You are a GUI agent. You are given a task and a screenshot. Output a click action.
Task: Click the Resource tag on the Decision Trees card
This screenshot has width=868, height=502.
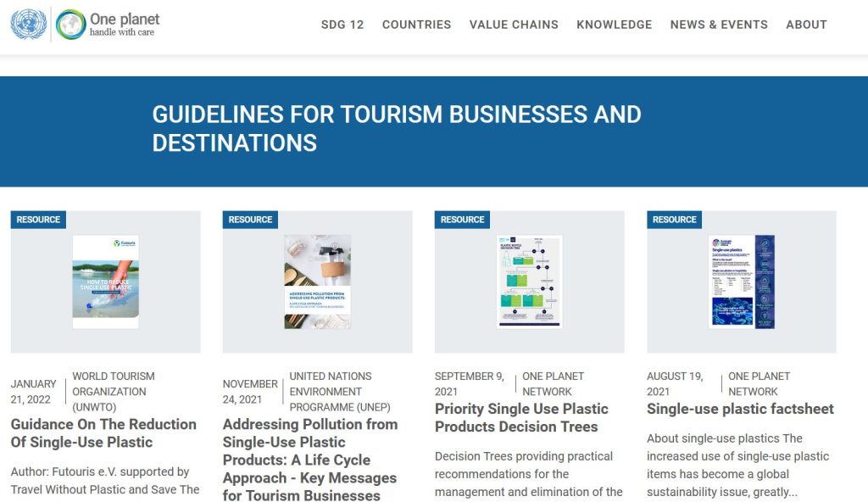coord(462,220)
